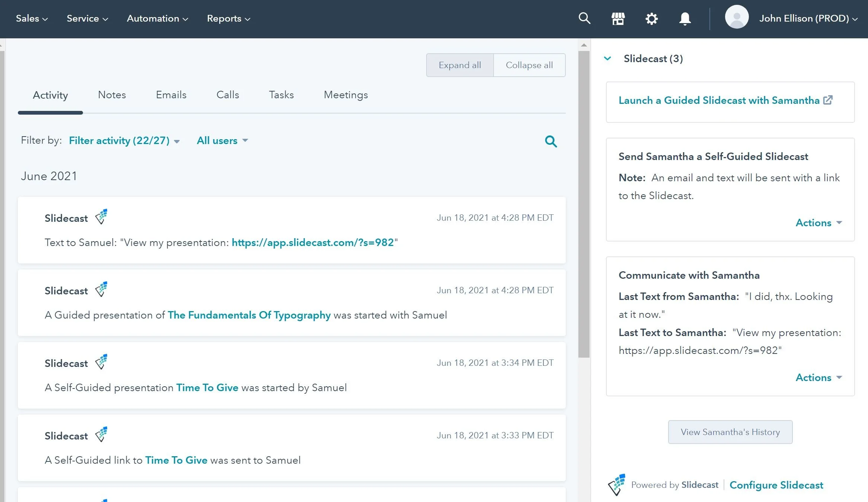Click Slidecast logo icon on 'Text to Samuel' card
Viewport: 868px width, 502px height.
pos(101,217)
